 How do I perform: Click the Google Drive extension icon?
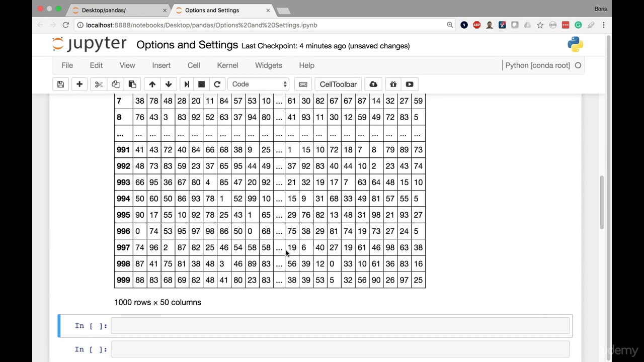click(x=527, y=25)
